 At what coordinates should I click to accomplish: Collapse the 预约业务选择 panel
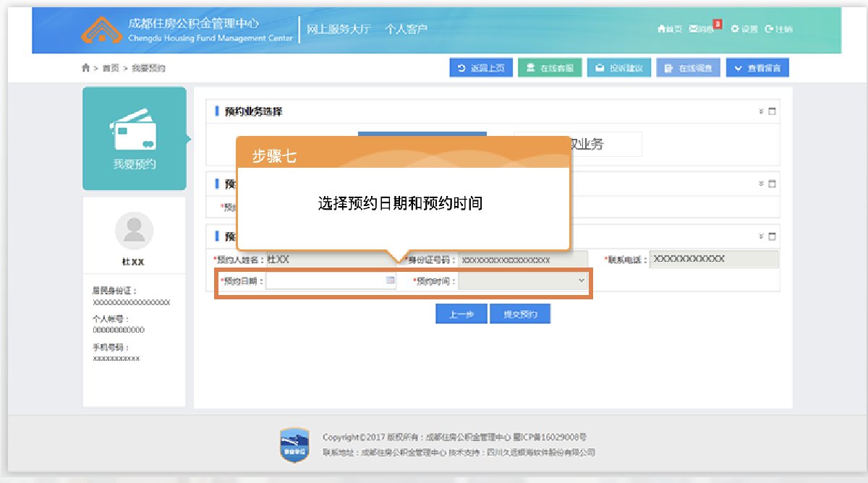tap(761, 111)
